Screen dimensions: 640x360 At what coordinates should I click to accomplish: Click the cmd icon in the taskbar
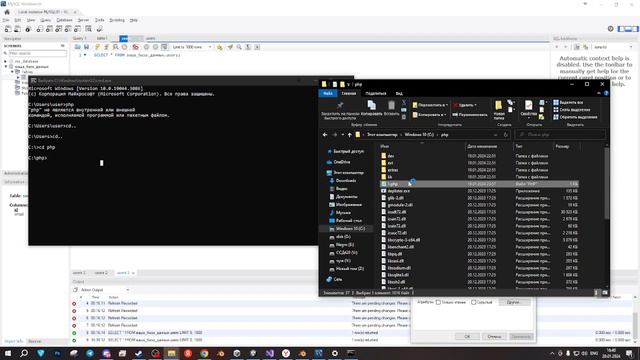click(x=351, y=353)
